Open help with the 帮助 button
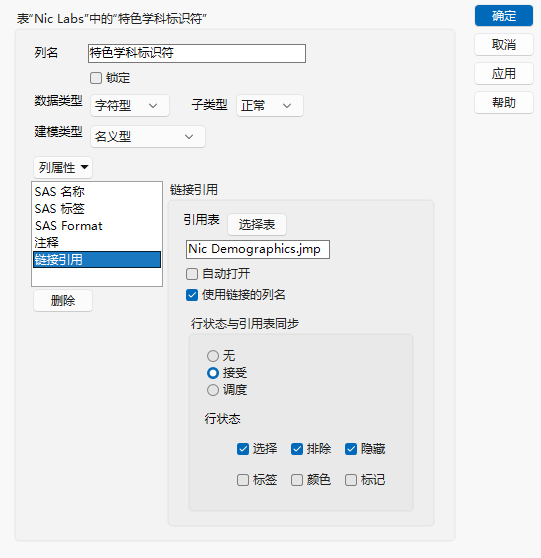The height and width of the screenshot is (558, 541). tap(504, 102)
